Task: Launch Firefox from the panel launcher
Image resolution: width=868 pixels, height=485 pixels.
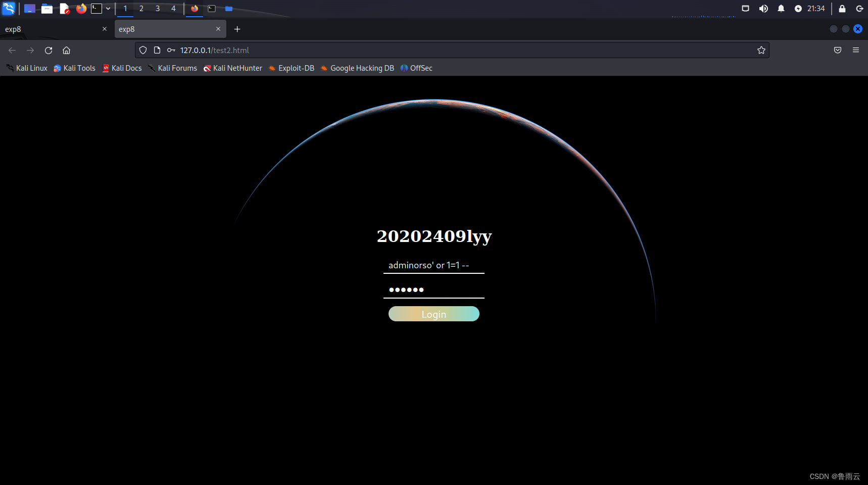Action: click(81, 9)
